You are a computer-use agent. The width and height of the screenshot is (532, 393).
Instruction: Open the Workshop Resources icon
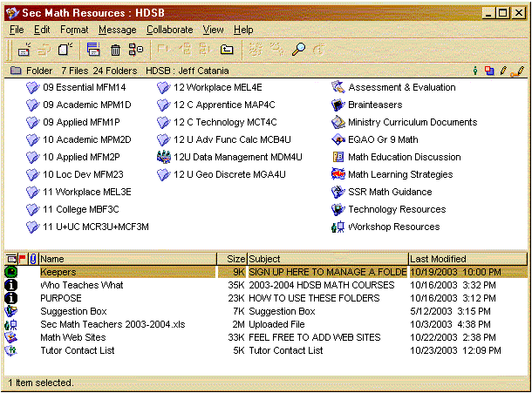click(338, 227)
